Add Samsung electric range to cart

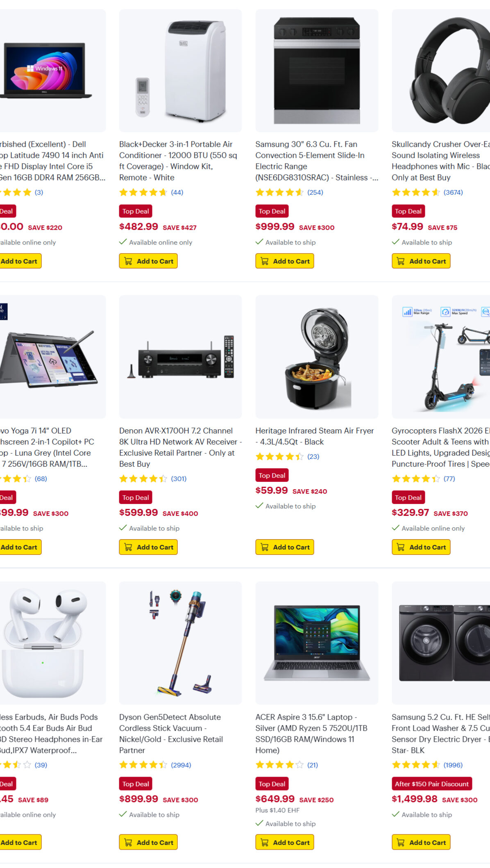(x=285, y=261)
